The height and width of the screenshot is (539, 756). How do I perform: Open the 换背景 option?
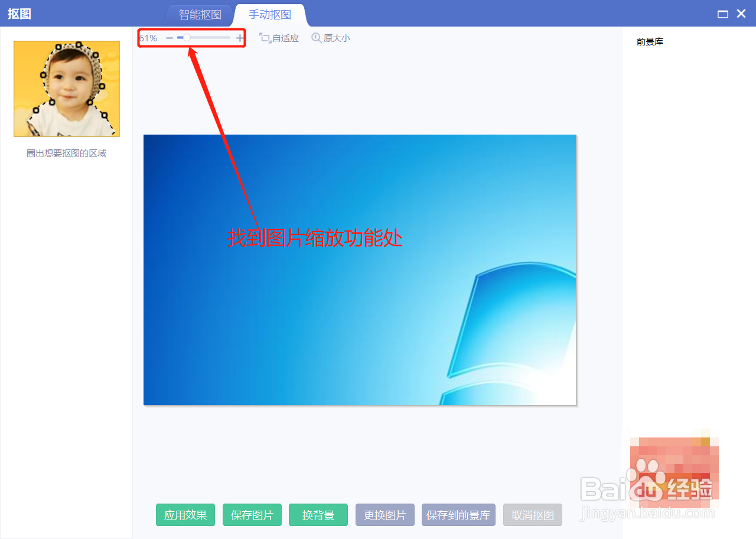pyautogui.click(x=318, y=515)
